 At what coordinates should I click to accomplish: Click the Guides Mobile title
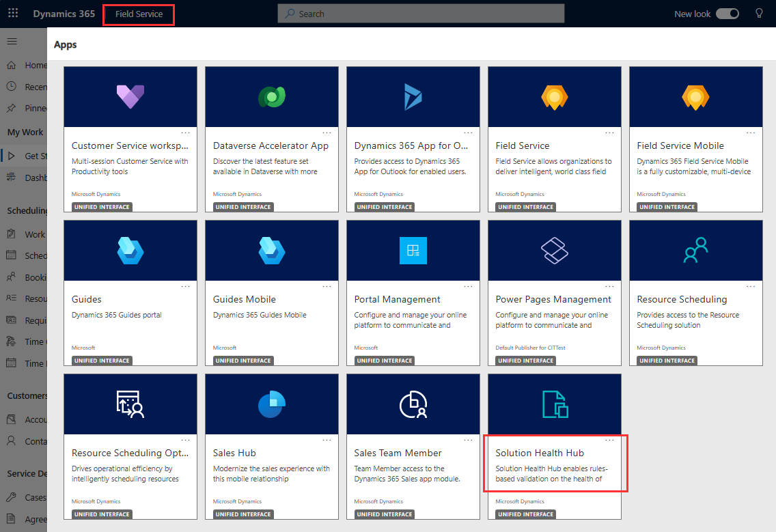pos(244,299)
